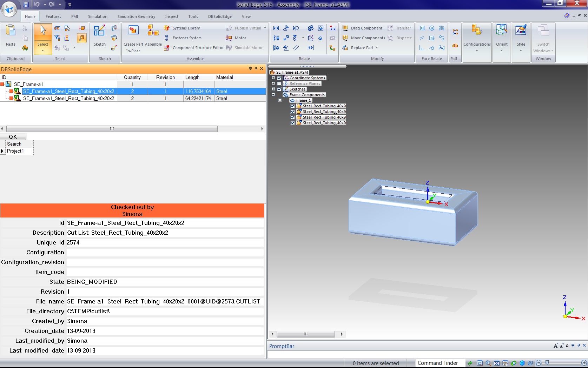Click the DBSolidEdge table horizontal scrollbar
This screenshot has height=368, width=588.
click(112, 129)
